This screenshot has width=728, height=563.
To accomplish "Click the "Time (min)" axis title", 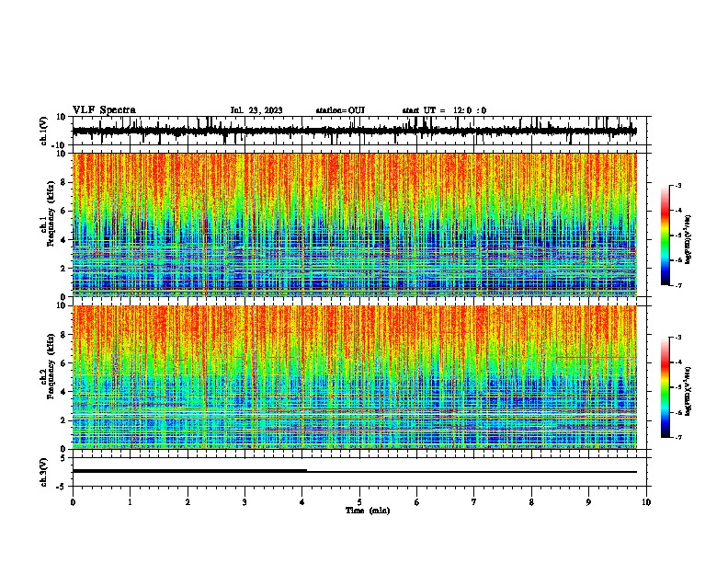I will click(x=368, y=511).
